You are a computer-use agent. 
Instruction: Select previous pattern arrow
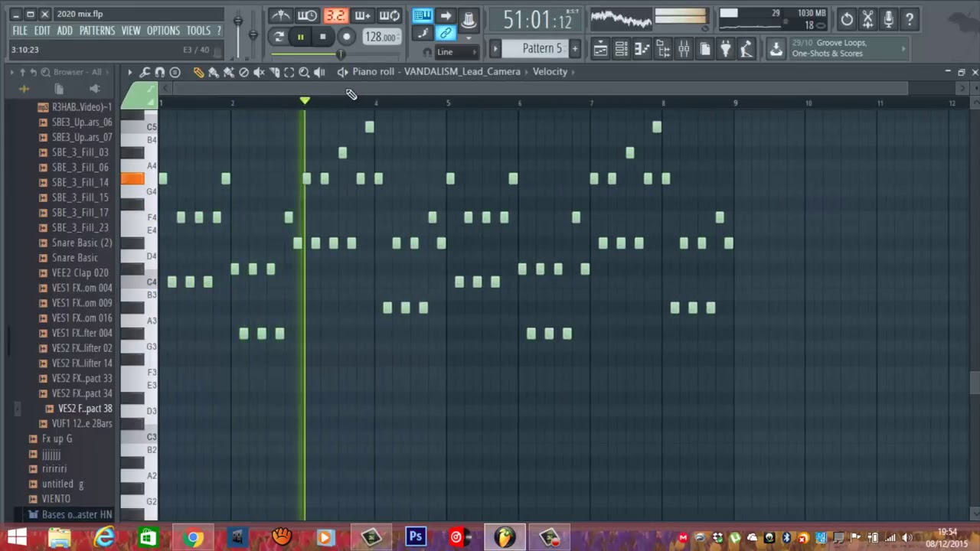(495, 49)
